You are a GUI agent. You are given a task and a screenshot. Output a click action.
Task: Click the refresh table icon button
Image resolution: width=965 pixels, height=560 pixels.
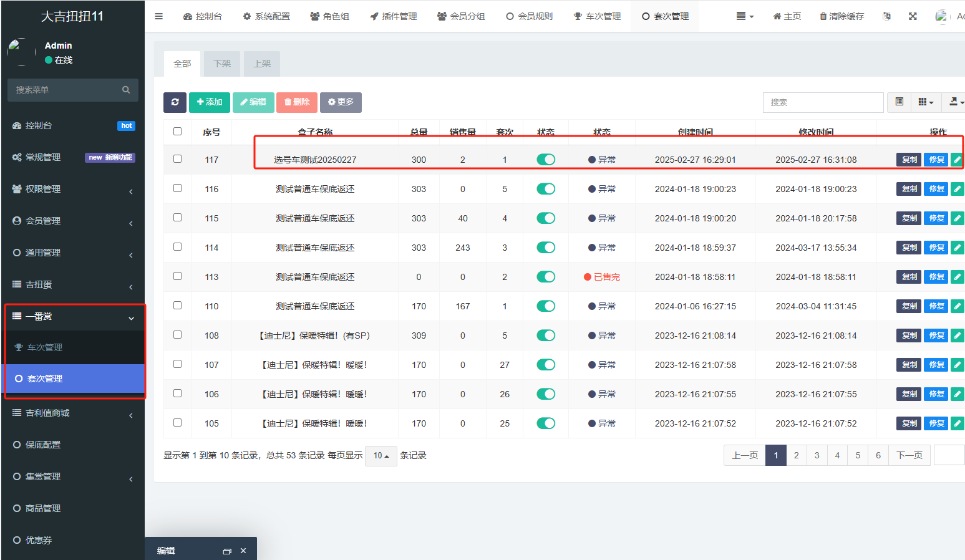tap(175, 102)
